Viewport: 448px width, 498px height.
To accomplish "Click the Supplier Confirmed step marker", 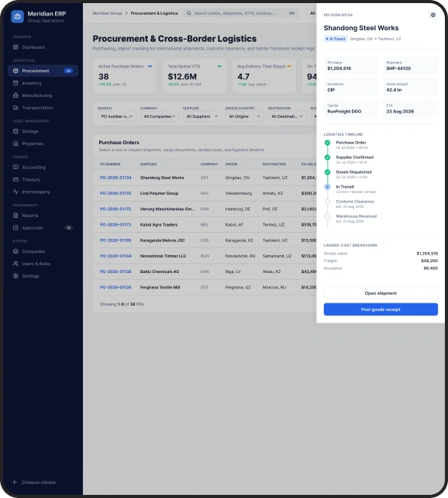I will point(327,157).
